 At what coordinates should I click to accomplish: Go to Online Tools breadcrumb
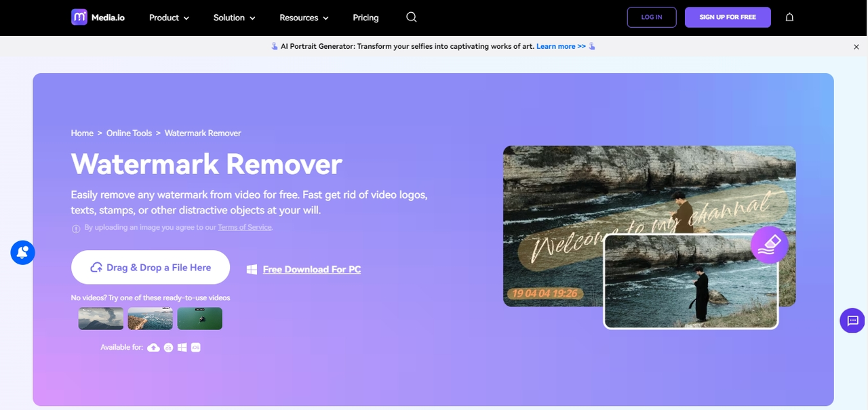(129, 134)
